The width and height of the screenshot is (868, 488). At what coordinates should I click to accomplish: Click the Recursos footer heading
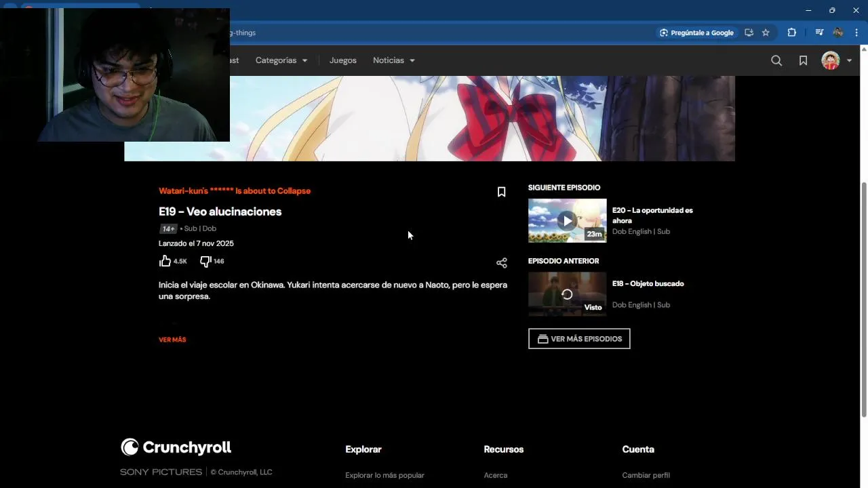click(504, 449)
